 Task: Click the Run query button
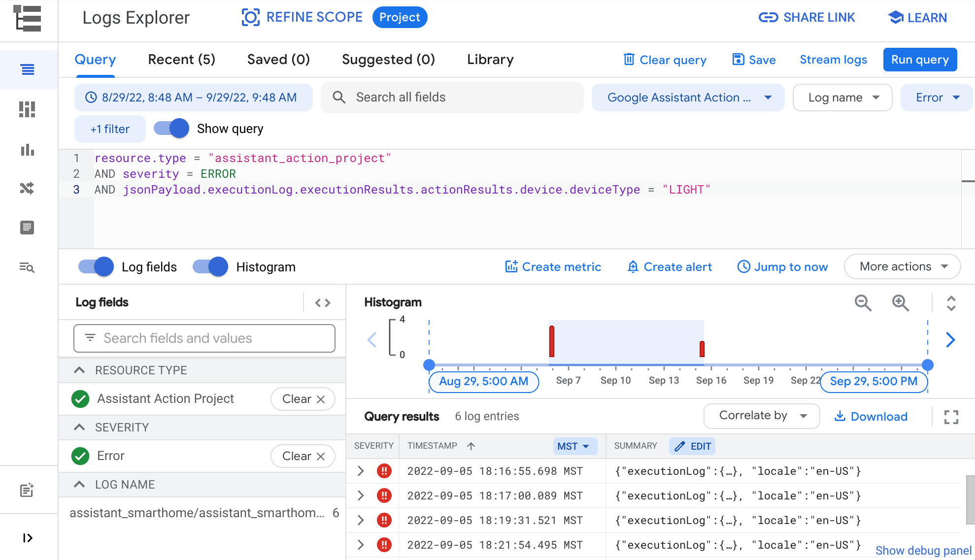(x=920, y=60)
